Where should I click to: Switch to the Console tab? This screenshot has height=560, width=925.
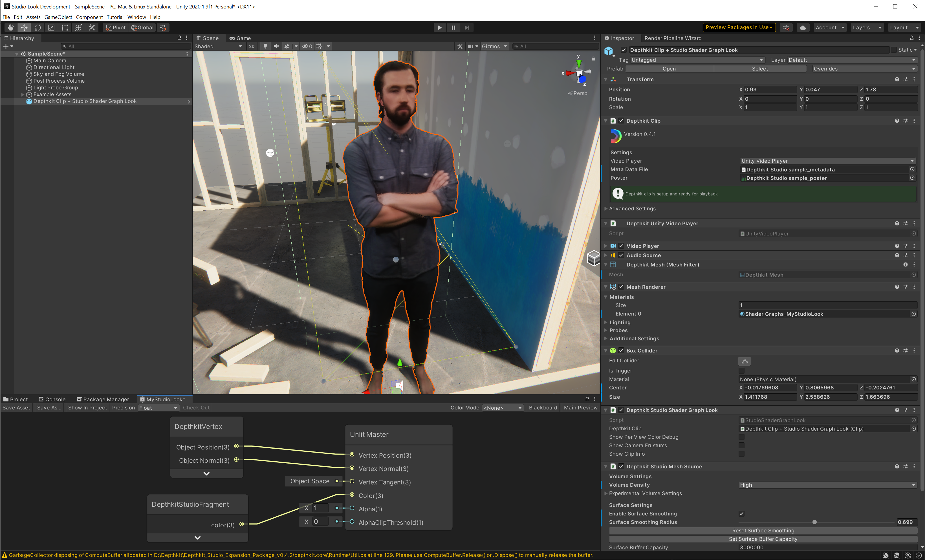click(52, 399)
